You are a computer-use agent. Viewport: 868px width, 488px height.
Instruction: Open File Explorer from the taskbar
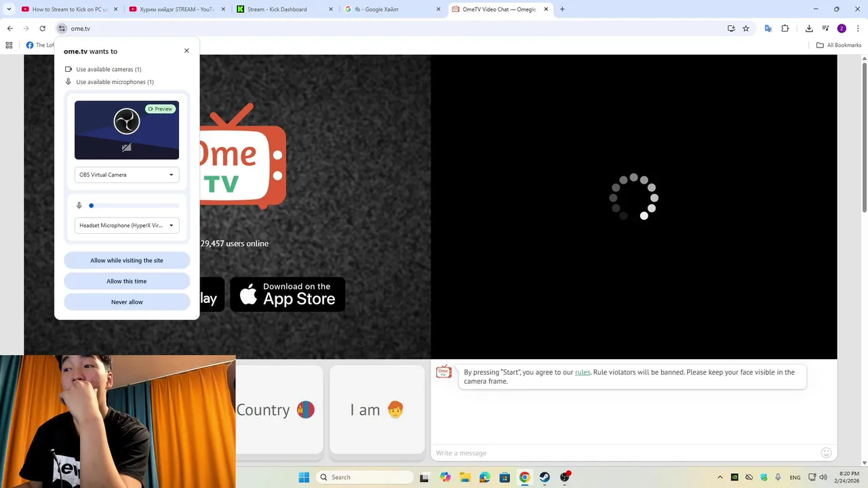tap(465, 477)
